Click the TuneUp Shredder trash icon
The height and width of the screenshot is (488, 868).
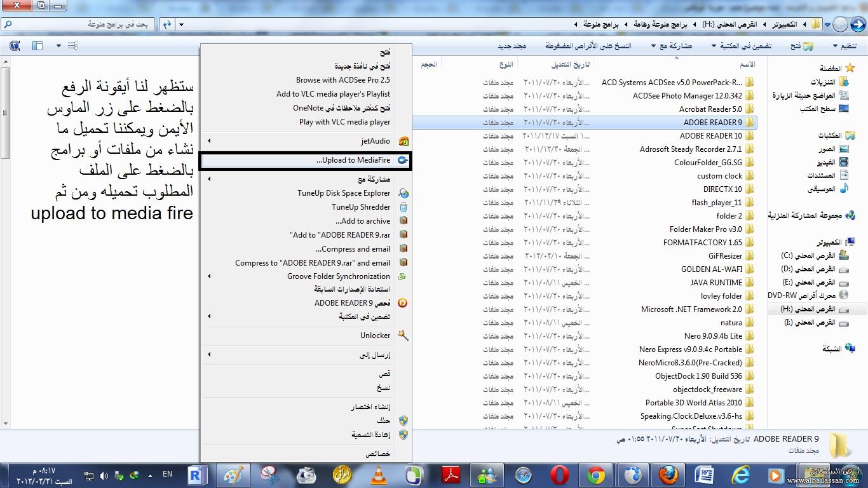tap(403, 207)
